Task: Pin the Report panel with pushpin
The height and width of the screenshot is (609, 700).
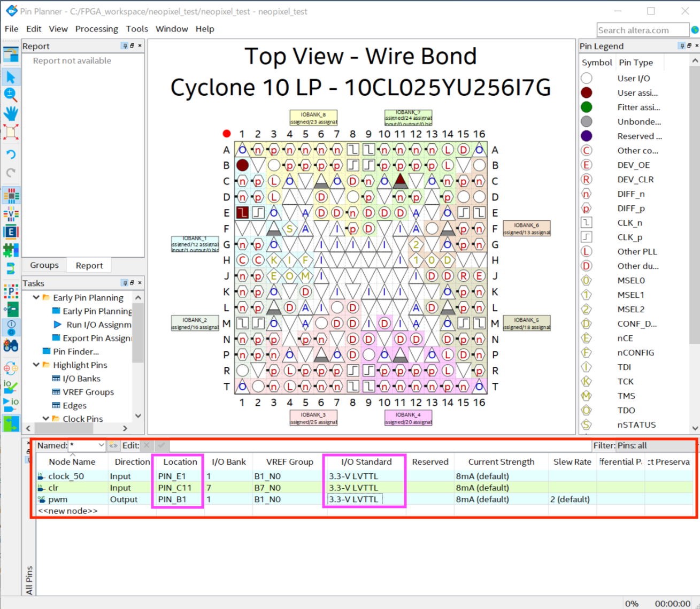Action: pos(125,46)
